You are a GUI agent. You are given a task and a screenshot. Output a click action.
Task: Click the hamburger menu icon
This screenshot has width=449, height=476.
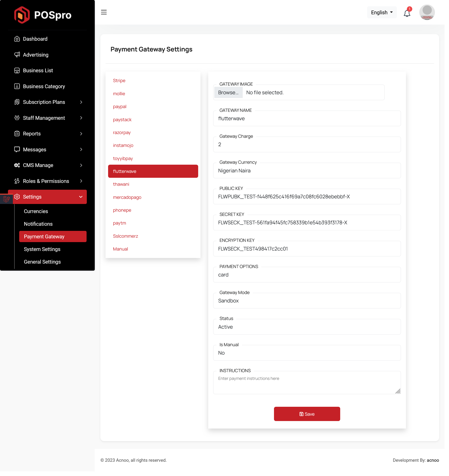[x=104, y=12]
